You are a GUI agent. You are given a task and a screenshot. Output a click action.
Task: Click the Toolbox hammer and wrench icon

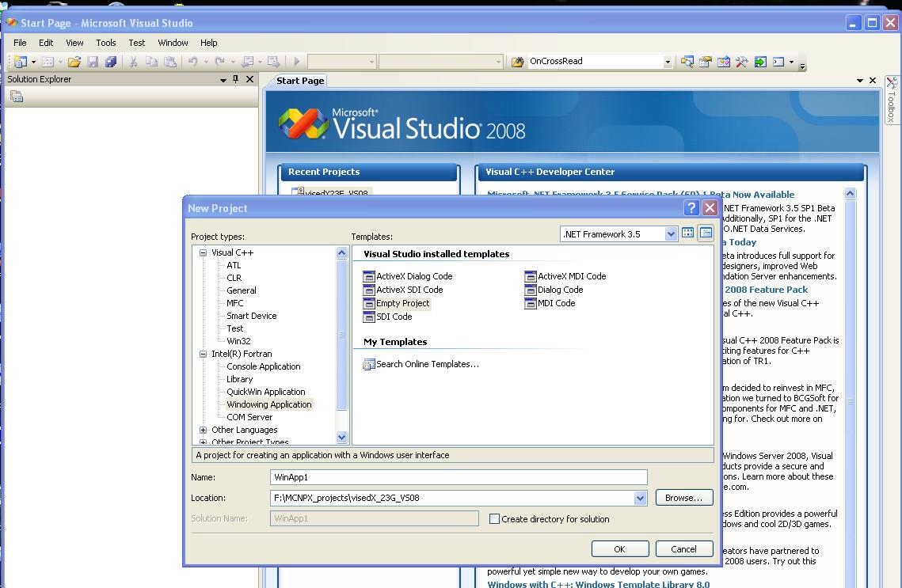coord(742,62)
